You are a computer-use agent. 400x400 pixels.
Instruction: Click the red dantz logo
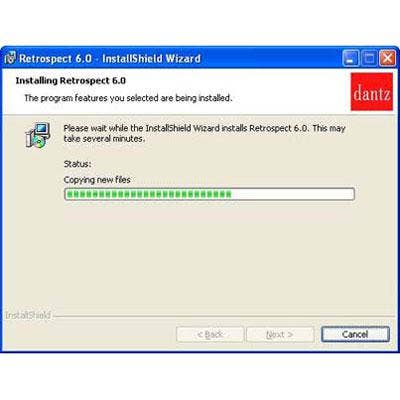click(372, 92)
